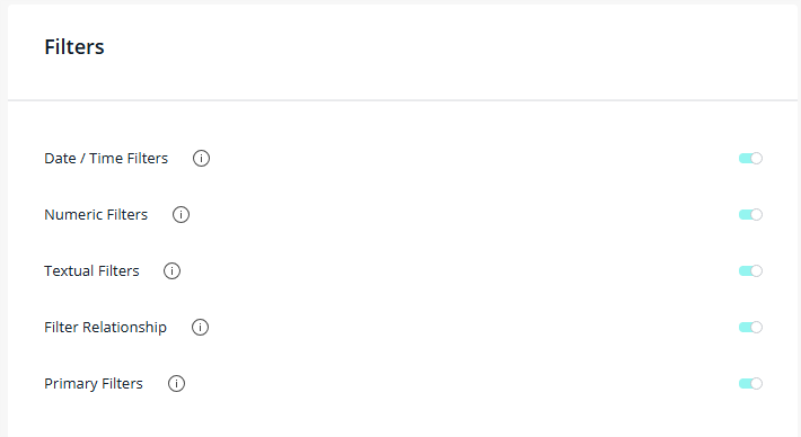Viewport: 801px width, 437px height.
Task: Select the Textual Filters label
Action: pyautogui.click(x=91, y=271)
